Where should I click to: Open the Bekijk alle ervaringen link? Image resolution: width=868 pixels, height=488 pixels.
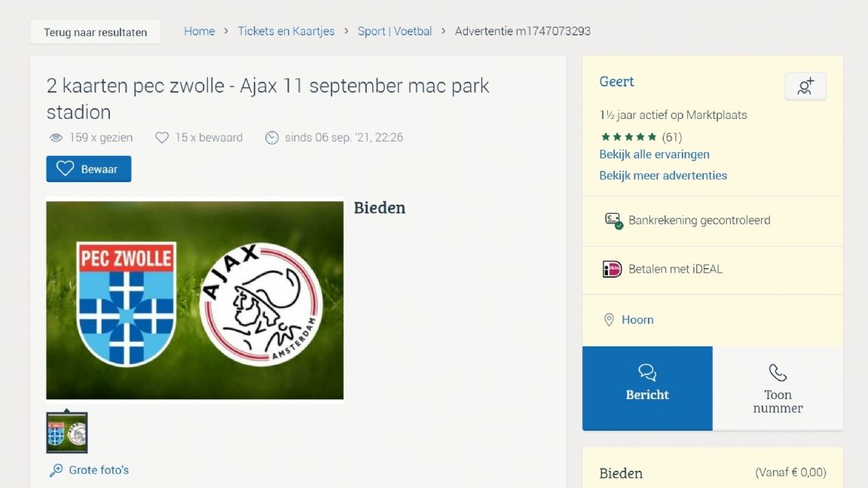[x=654, y=154]
